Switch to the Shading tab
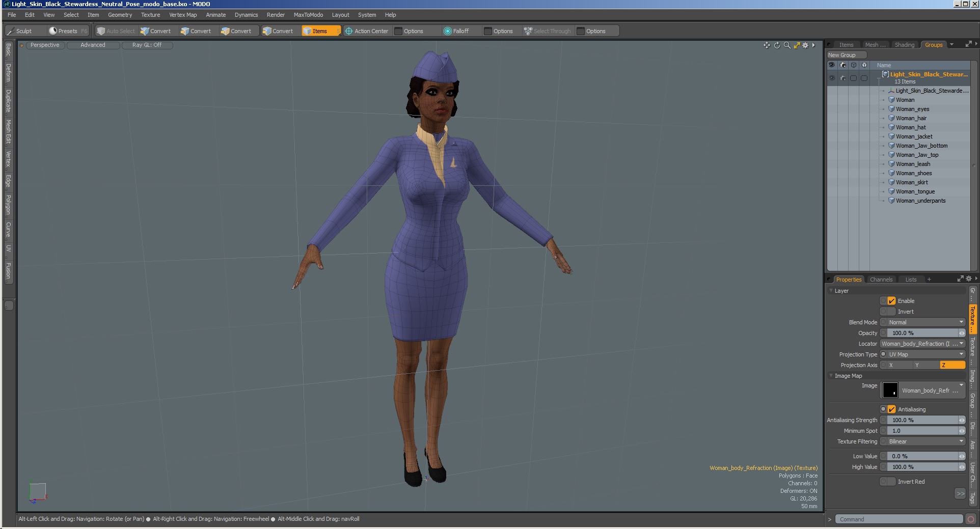The height and width of the screenshot is (529, 980). point(905,45)
